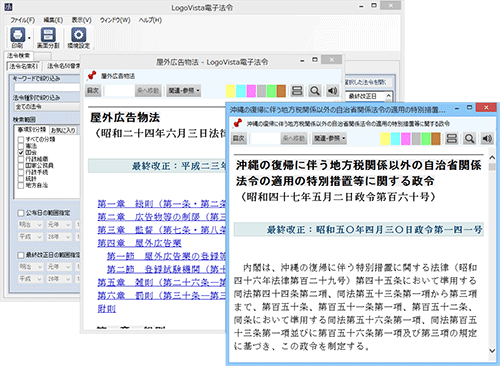Toggle split view icon in Okinawa window
The height and width of the screenshot is (366, 500).
point(452,139)
